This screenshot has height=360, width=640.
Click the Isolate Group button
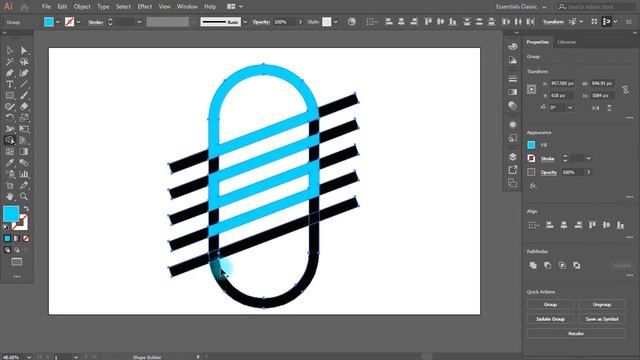point(550,319)
